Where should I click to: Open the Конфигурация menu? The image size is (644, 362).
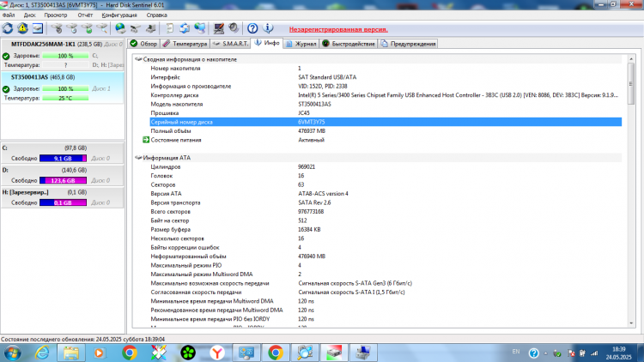119,15
